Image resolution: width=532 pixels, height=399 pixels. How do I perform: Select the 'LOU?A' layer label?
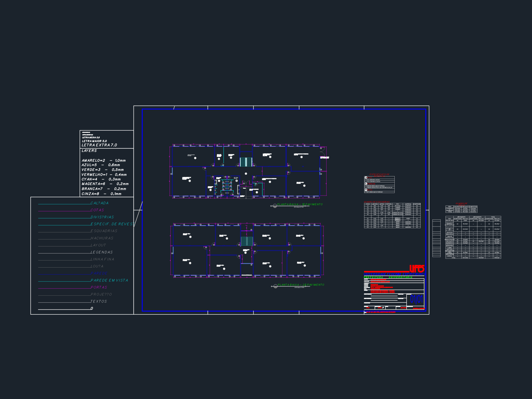coord(97,266)
